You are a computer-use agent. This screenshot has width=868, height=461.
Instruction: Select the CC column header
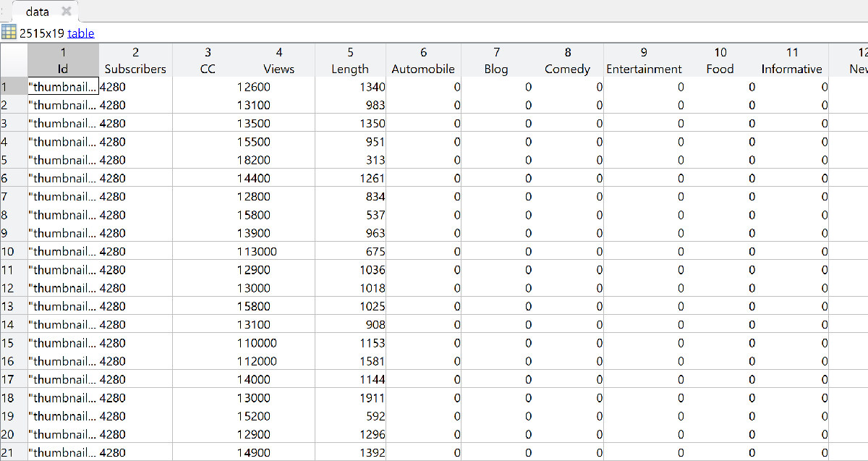208,61
